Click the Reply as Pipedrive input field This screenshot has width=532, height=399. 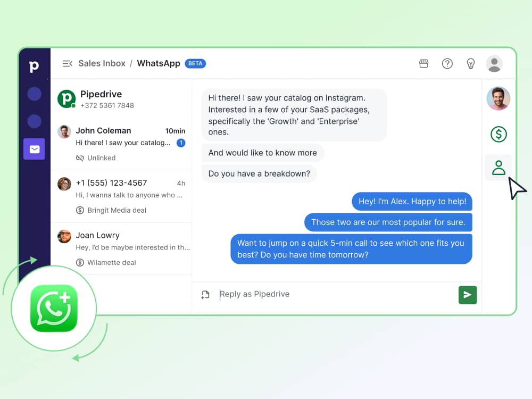click(x=336, y=294)
